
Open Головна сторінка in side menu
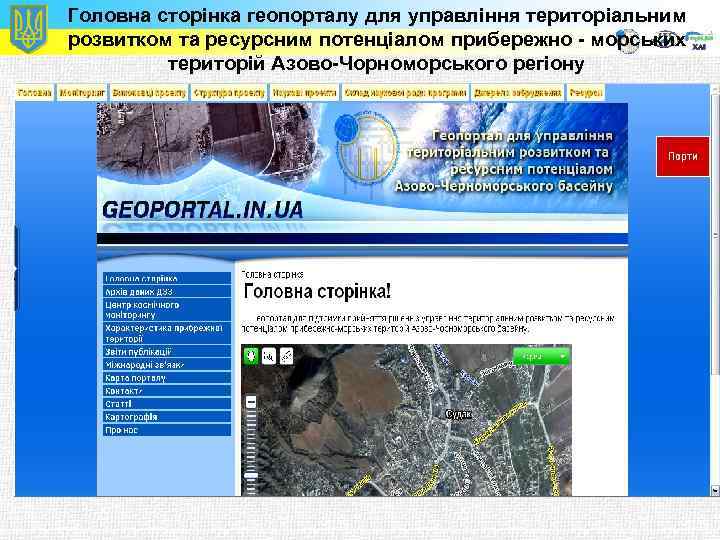[167, 278]
